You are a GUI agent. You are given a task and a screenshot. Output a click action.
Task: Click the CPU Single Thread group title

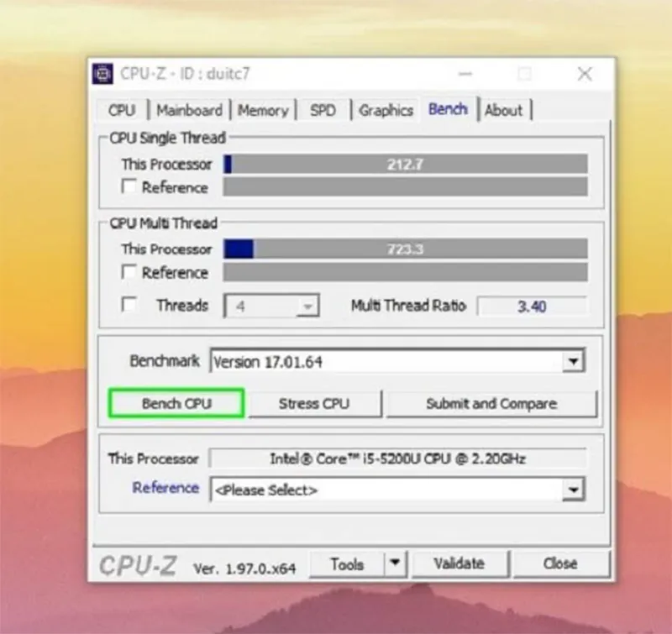click(x=167, y=138)
